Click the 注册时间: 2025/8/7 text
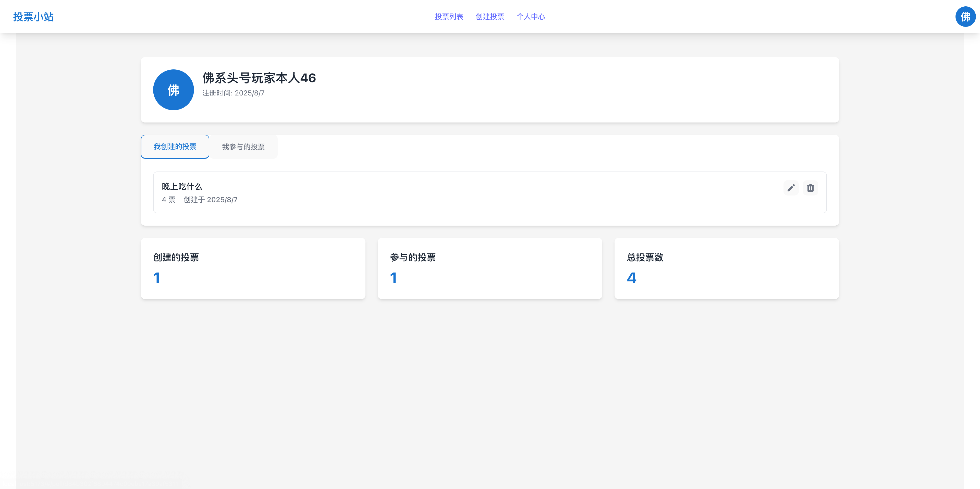This screenshot has width=980, height=489. 233,93
